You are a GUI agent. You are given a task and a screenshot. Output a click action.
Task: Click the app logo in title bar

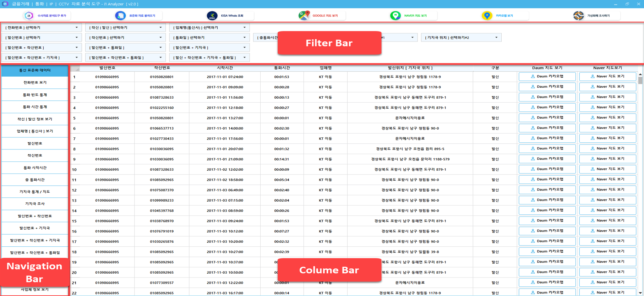click(x=5, y=4)
